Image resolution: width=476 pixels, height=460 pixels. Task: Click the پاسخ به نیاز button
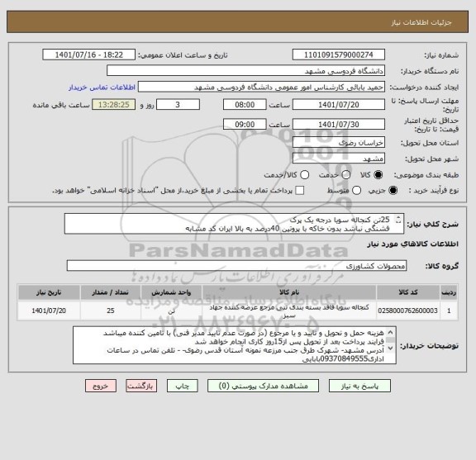pyautogui.click(x=359, y=386)
